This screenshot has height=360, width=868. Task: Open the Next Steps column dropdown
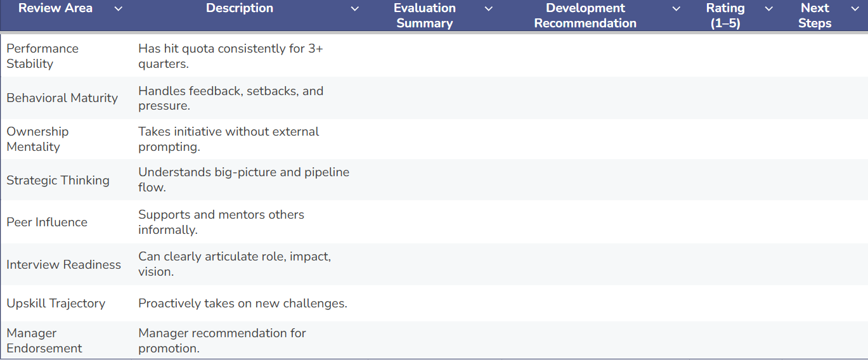855,9
